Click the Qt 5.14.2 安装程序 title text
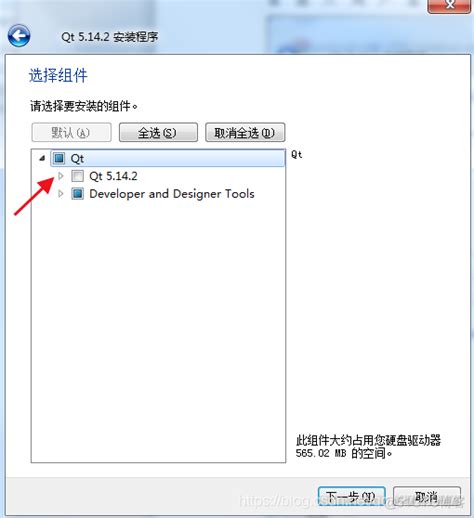This screenshot has height=518, width=474. [x=110, y=37]
